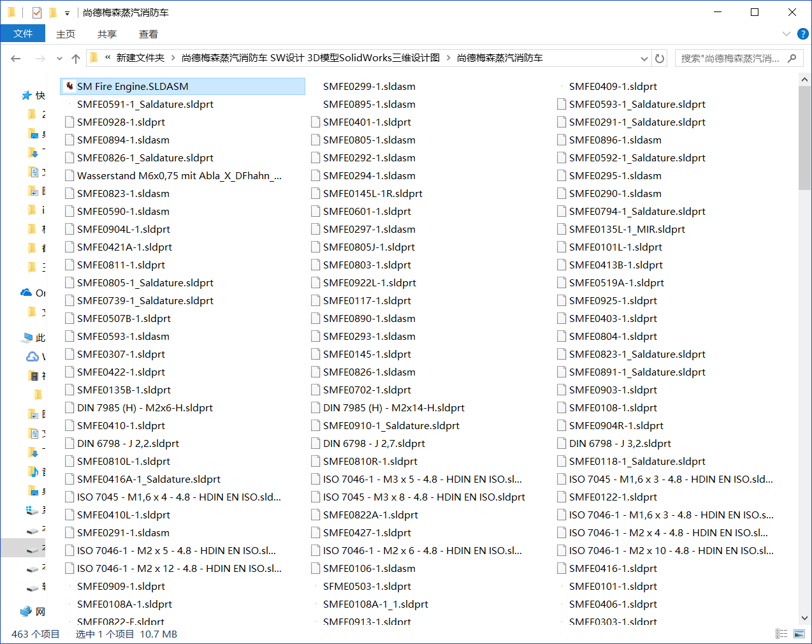Select file SMFE0591-1_Saldature.sldprt
The height and width of the screenshot is (644, 812).
(x=145, y=104)
